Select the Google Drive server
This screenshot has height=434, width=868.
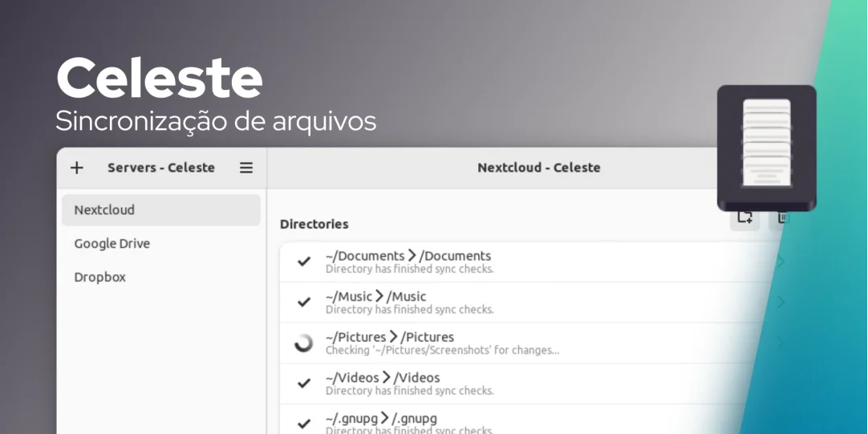(161, 244)
